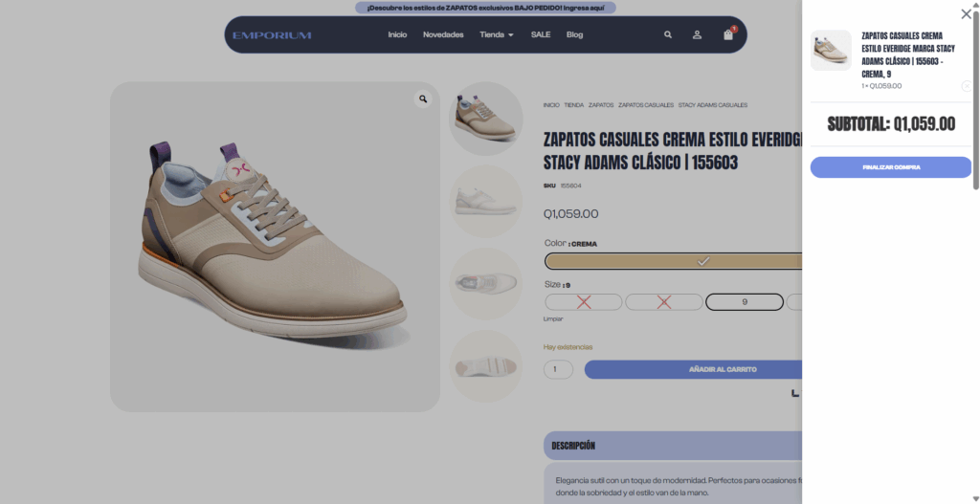Select the side-view shoe thumbnail
The width and height of the screenshot is (980, 504).
coord(485,119)
